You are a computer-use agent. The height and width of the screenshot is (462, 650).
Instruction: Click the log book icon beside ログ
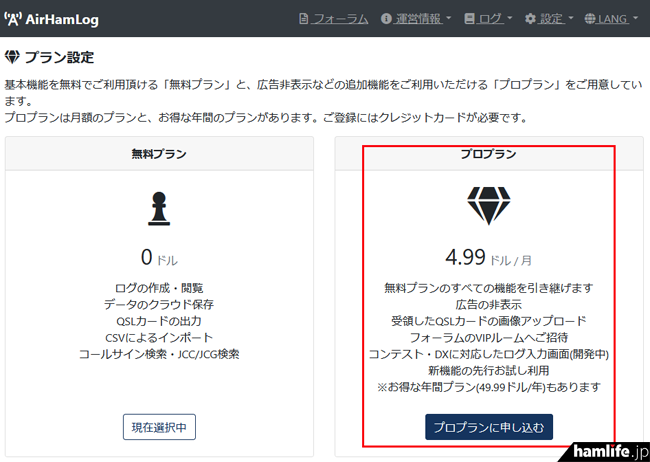tap(470, 19)
